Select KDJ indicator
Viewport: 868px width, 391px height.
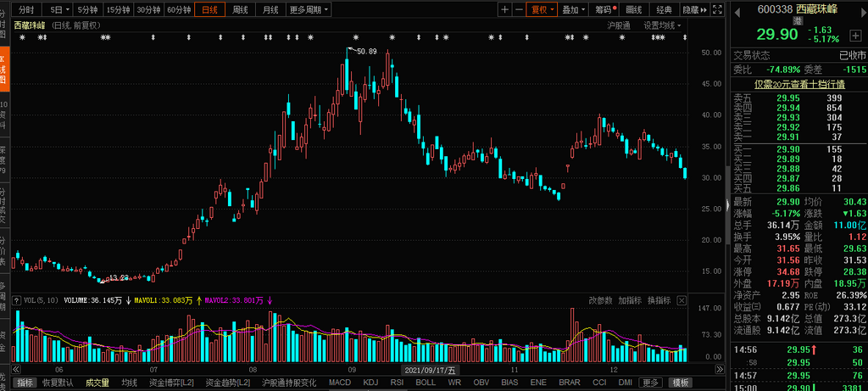tap(370, 383)
